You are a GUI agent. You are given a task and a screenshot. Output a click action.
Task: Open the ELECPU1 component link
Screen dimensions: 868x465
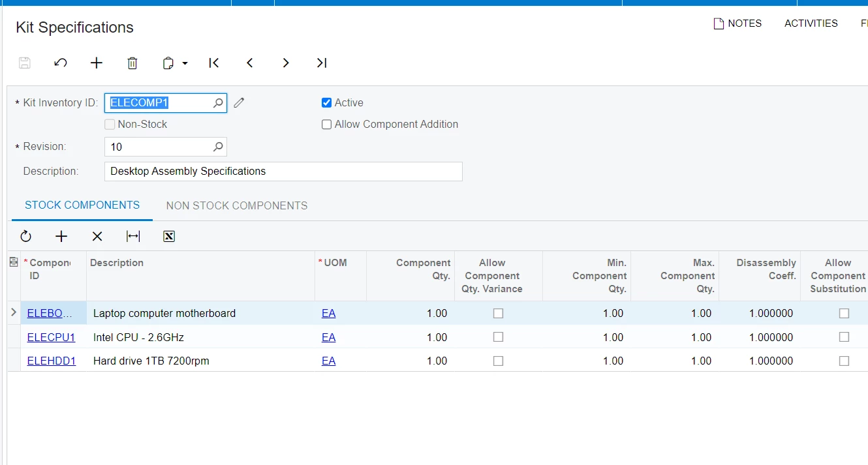[51, 337]
